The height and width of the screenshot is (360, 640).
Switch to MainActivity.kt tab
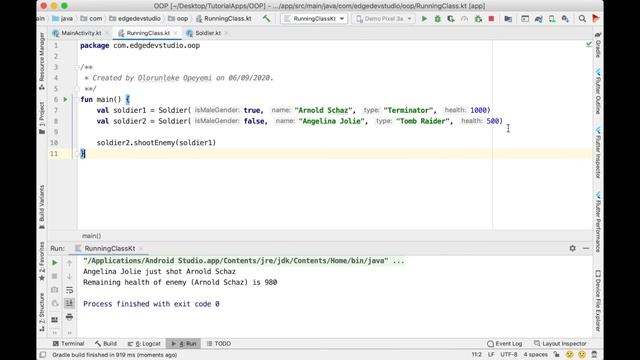pyautogui.click(x=81, y=33)
